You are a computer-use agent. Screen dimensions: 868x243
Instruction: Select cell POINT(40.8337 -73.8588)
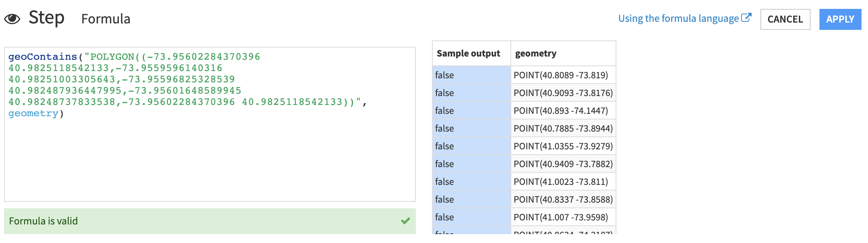tap(563, 199)
